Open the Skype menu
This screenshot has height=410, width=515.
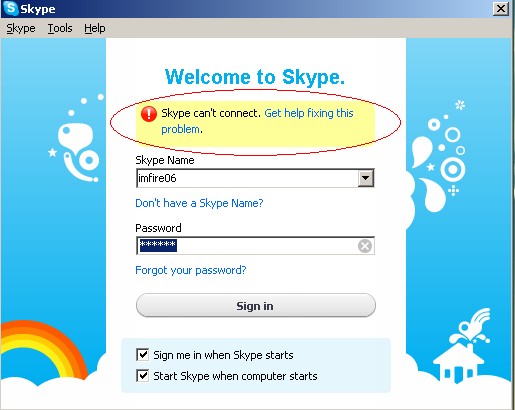(21, 28)
